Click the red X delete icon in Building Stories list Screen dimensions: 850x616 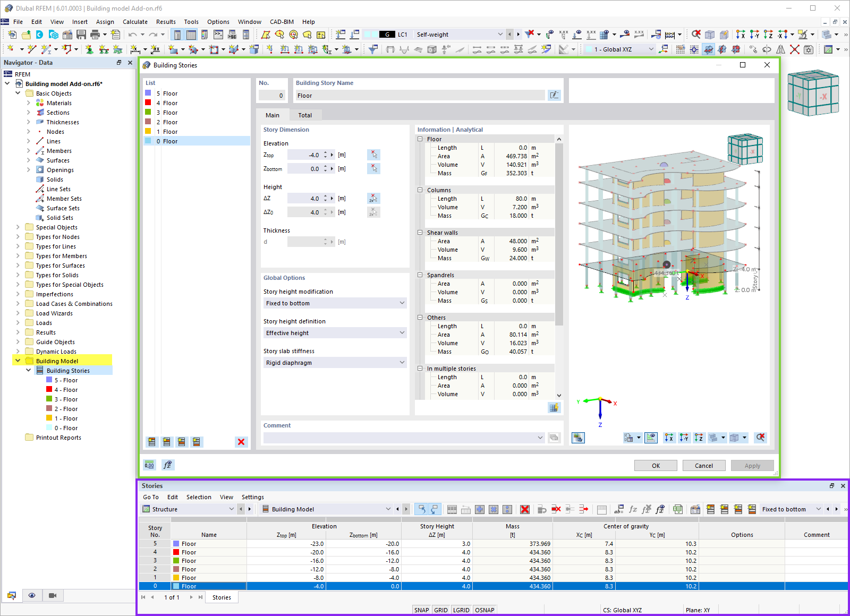pyautogui.click(x=242, y=441)
